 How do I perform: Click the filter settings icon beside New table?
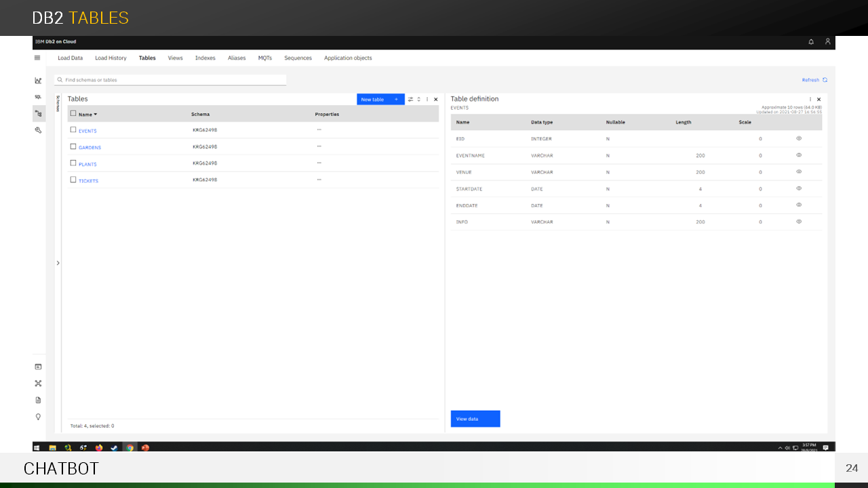click(x=410, y=100)
